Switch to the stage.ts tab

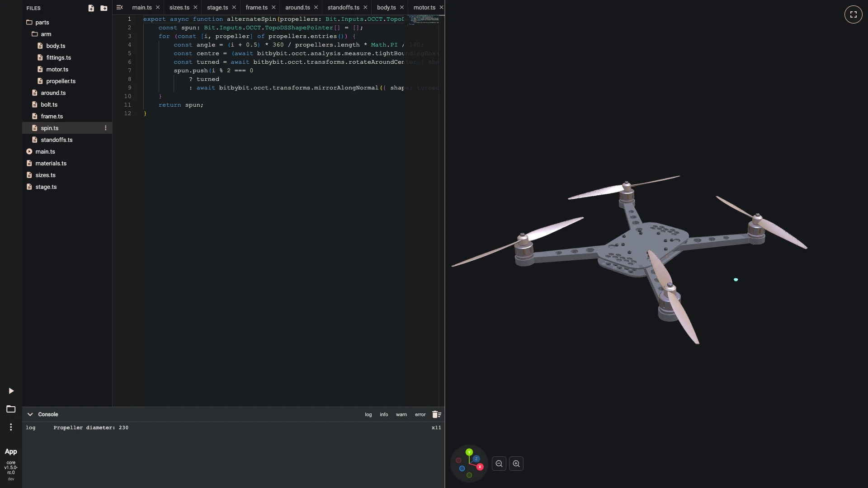point(217,8)
